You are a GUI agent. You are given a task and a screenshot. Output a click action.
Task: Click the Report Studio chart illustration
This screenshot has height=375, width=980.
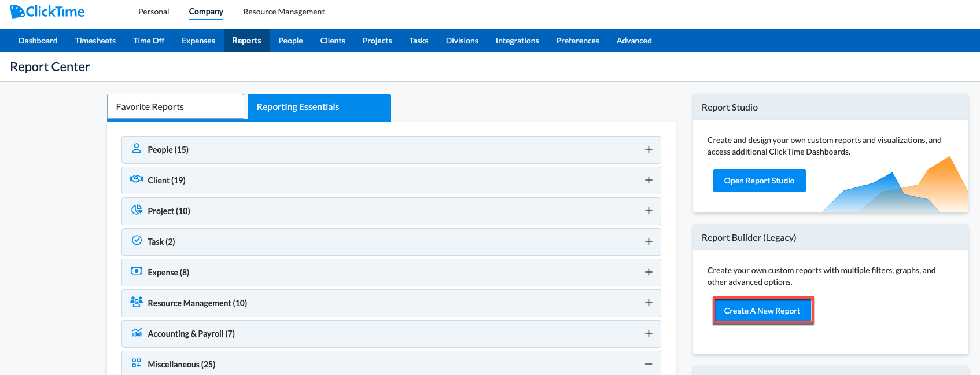[x=895, y=185]
